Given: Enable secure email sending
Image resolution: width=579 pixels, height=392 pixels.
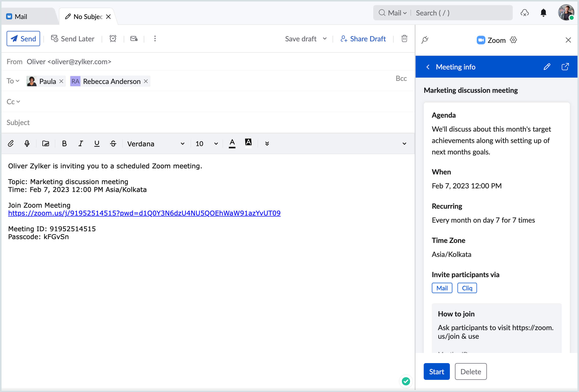Looking at the screenshot, I should point(134,39).
